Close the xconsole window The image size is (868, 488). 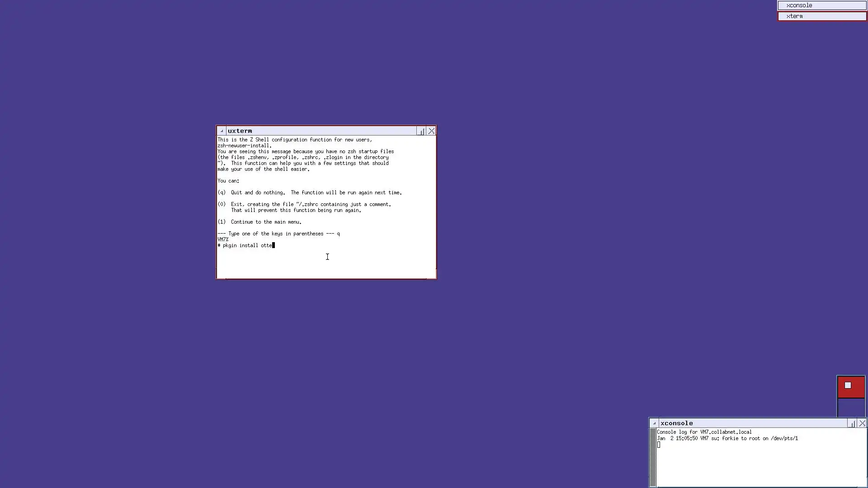click(862, 423)
